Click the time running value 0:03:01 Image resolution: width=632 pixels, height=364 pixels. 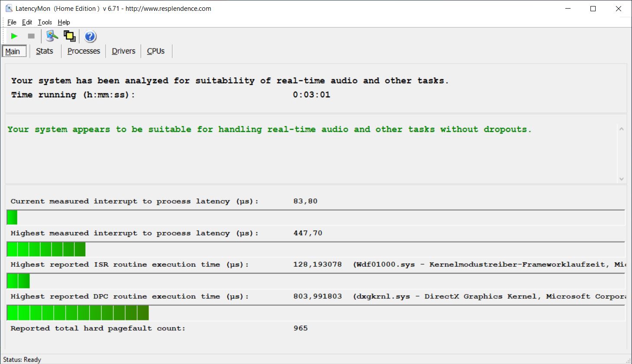tap(311, 95)
